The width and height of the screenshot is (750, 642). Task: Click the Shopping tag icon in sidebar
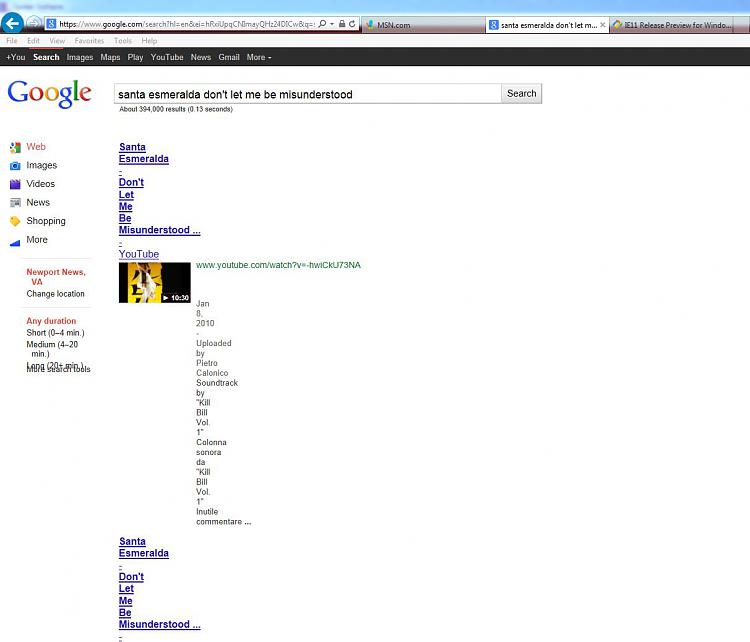tap(15, 221)
